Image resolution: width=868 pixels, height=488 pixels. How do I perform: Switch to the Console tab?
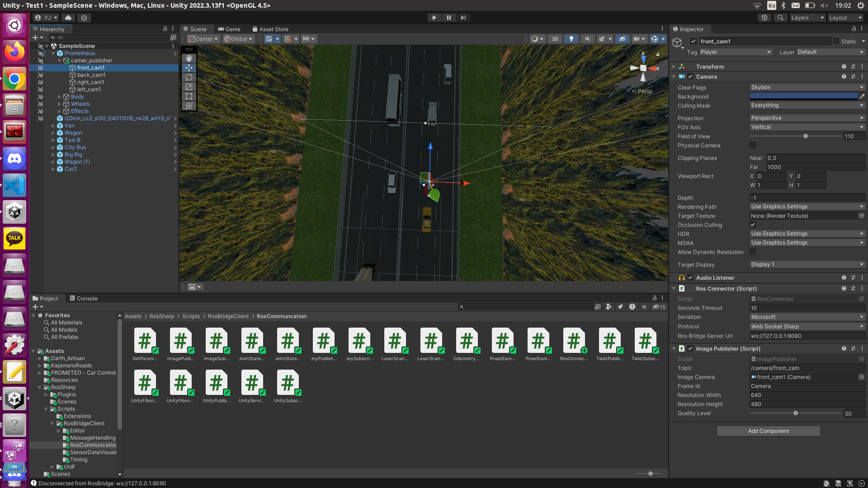pyautogui.click(x=83, y=298)
